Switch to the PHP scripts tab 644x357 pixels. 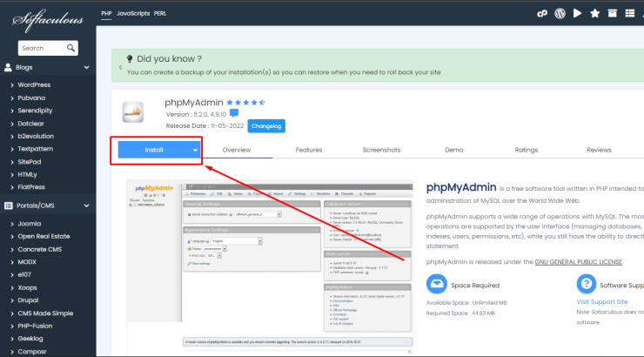tap(106, 14)
